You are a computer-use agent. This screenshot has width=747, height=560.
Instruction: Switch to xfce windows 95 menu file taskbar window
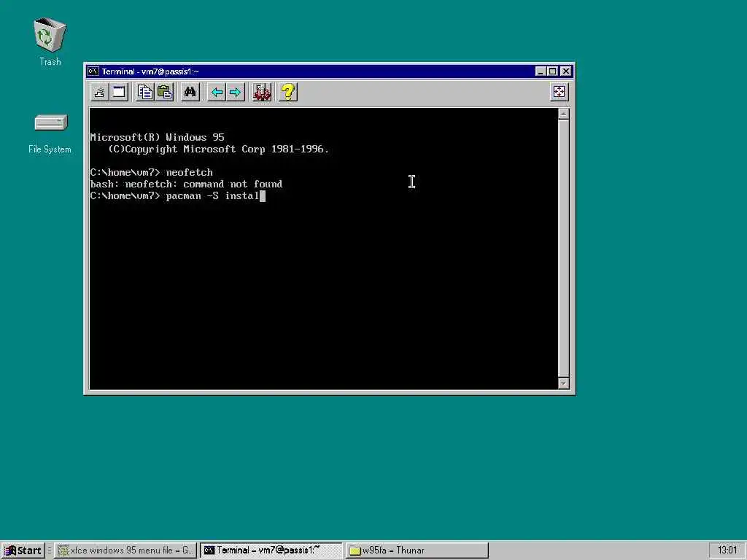pos(125,551)
